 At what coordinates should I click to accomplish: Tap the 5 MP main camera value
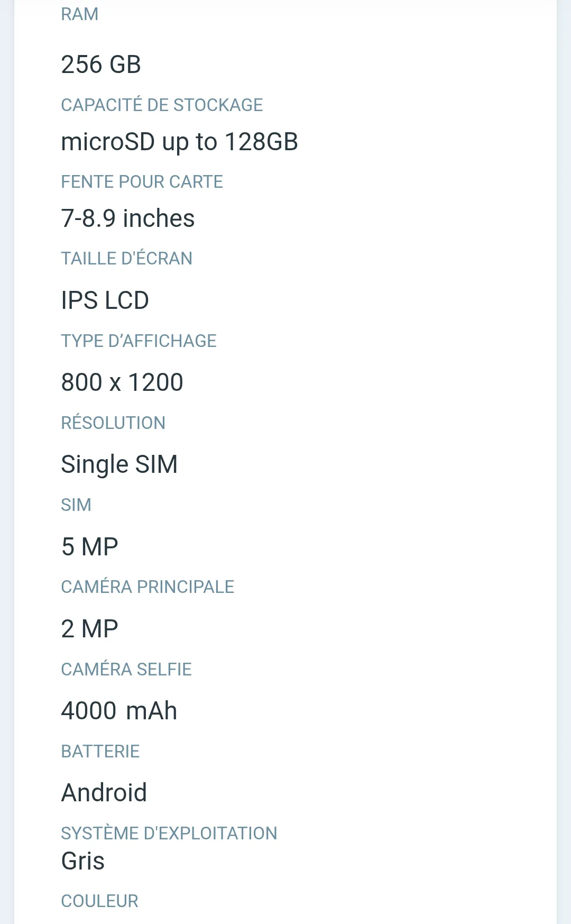90,547
